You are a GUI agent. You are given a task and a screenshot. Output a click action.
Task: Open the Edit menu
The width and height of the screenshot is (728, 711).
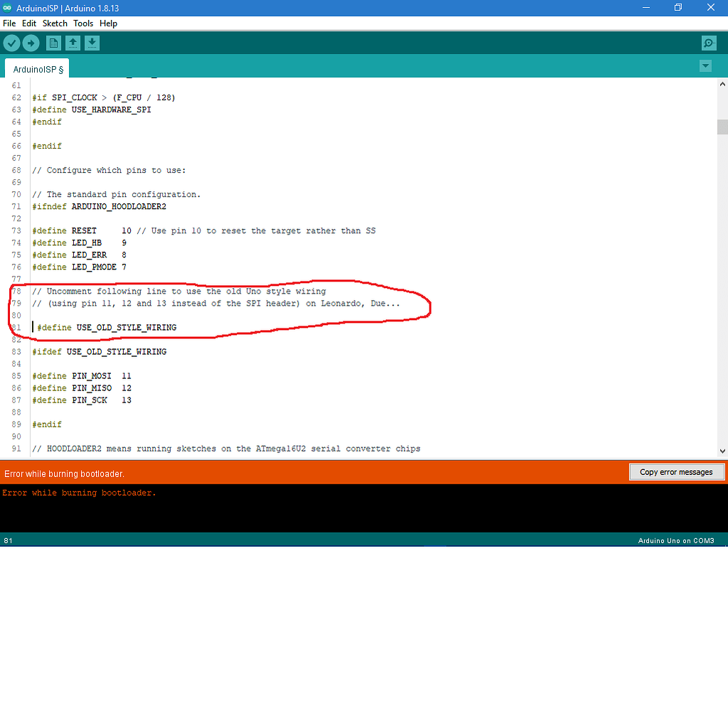[x=28, y=23]
